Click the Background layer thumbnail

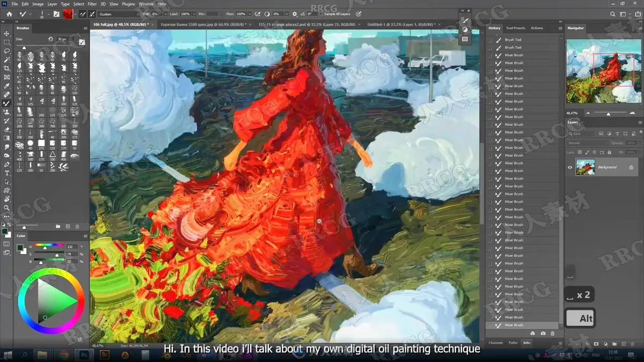click(585, 167)
